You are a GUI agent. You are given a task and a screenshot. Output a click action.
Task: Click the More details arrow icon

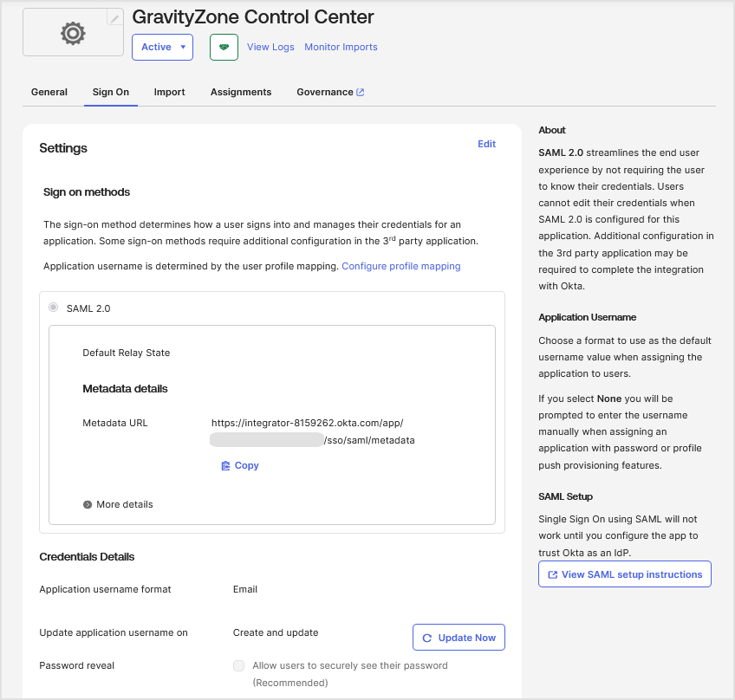point(88,504)
